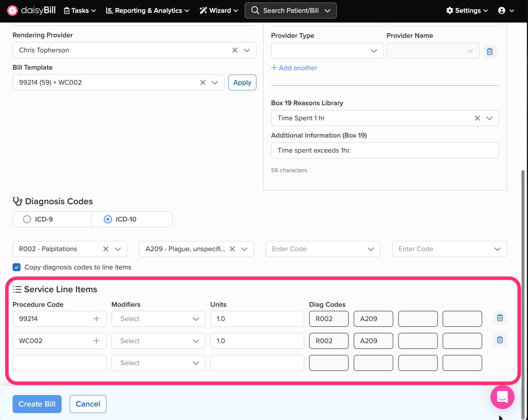Remove R002 Palpitations diagnosis code
Viewport: 528px width, 420px height.
click(x=106, y=249)
